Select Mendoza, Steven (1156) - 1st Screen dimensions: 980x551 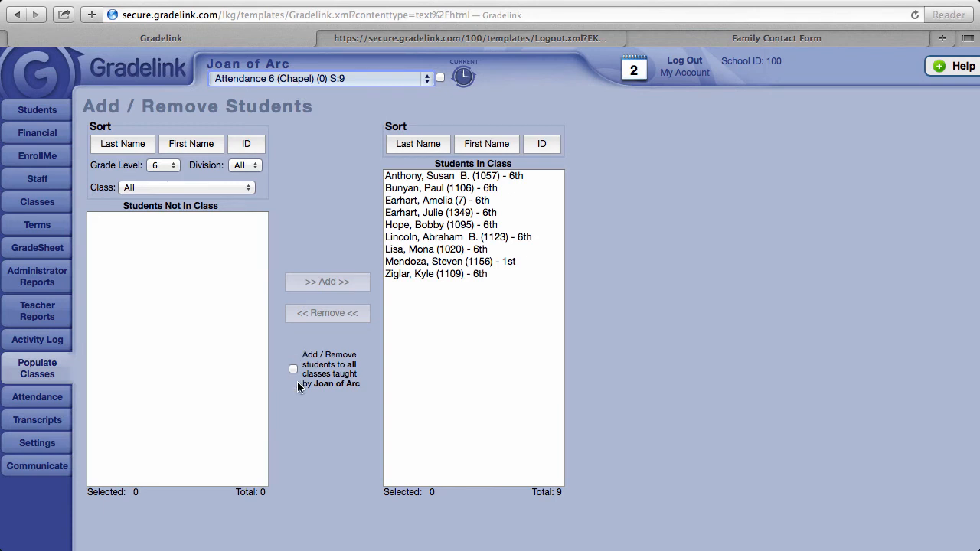pos(473,262)
